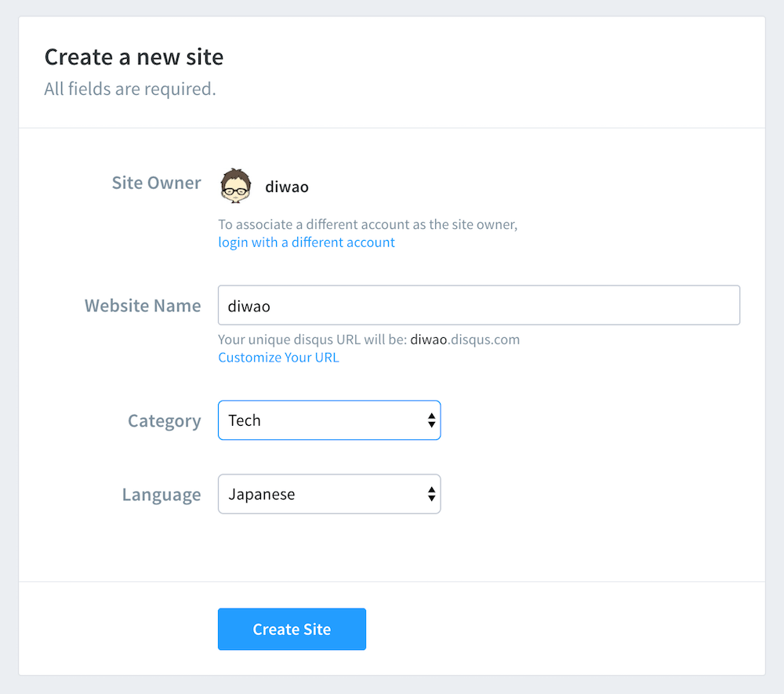The width and height of the screenshot is (784, 694).
Task: Click the up/down arrows on Category selector
Action: [x=430, y=420]
